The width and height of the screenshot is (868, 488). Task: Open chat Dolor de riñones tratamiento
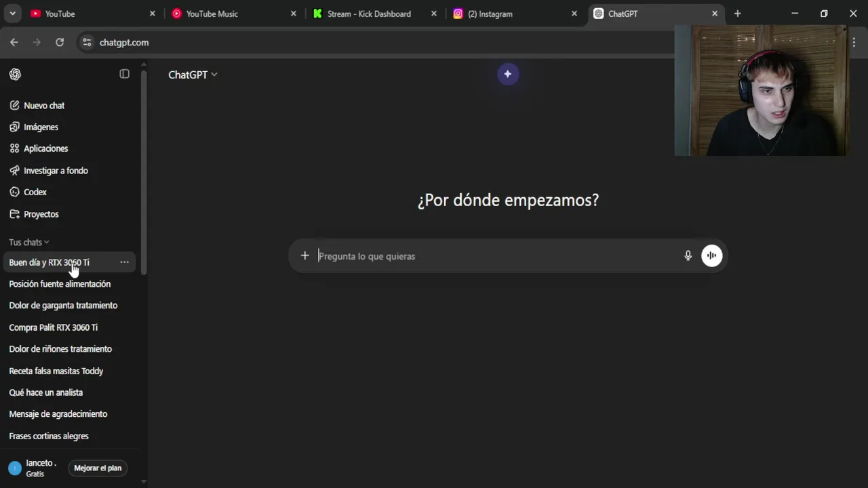tap(68, 349)
